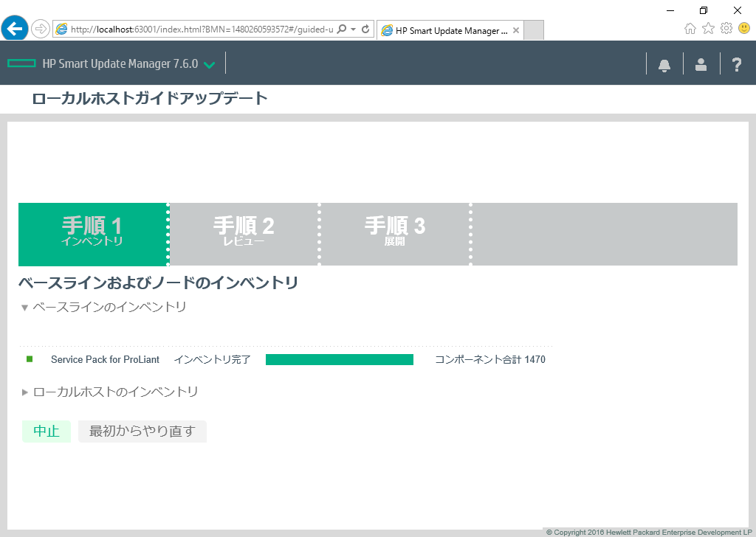Open the notifications bell icon
The height and width of the screenshot is (537, 756).
pyautogui.click(x=664, y=64)
